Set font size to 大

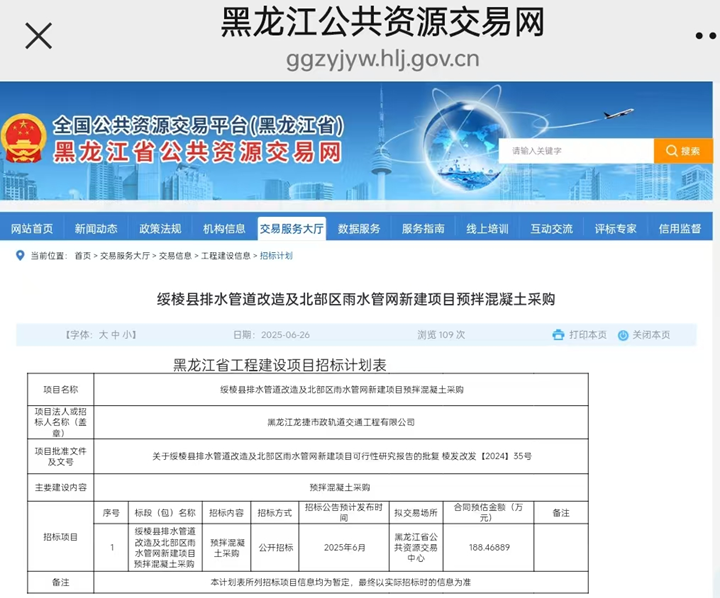click(x=103, y=335)
